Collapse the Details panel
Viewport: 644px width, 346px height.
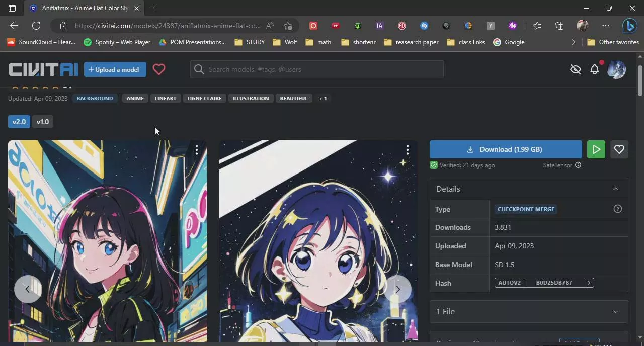pyautogui.click(x=615, y=189)
